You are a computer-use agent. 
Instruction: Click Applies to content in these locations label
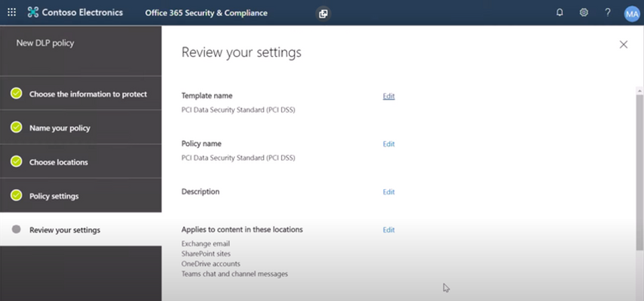pyautogui.click(x=242, y=229)
